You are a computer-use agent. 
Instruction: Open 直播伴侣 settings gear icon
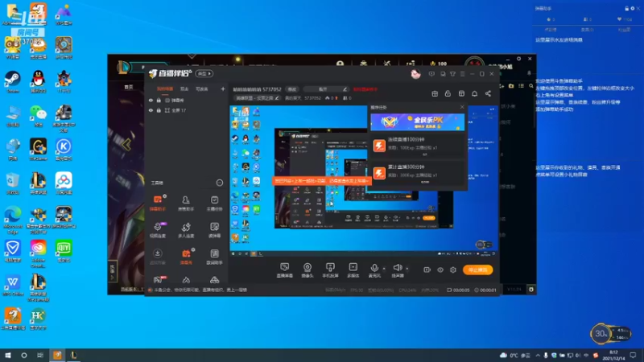[453, 269]
